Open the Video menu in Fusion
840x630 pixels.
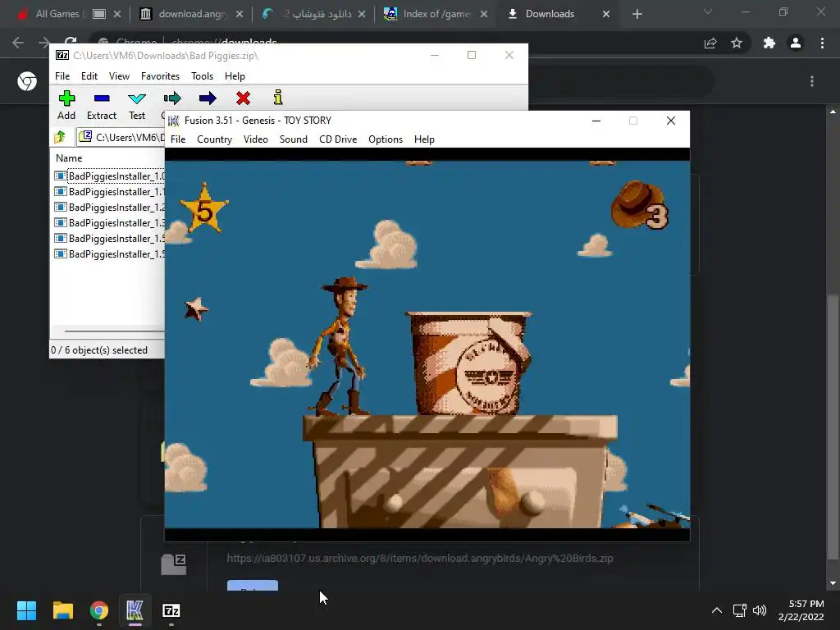pyautogui.click(x=256, y=139)
